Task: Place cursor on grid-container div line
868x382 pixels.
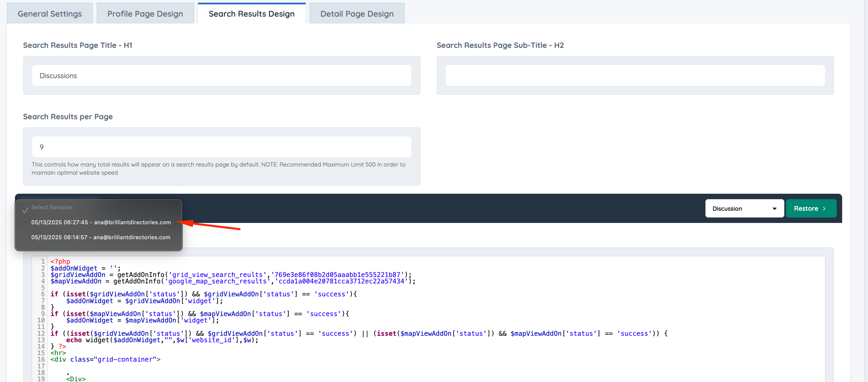Action: click(x=105, y=359)
